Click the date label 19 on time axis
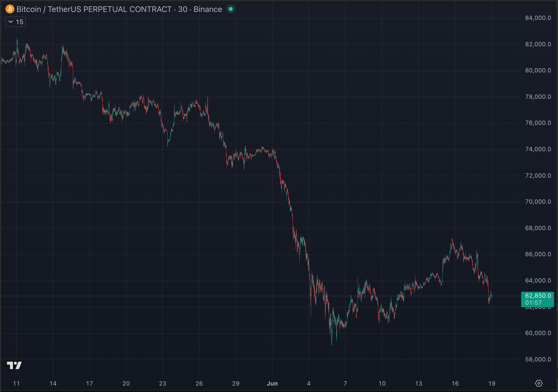 coord(492,384)
